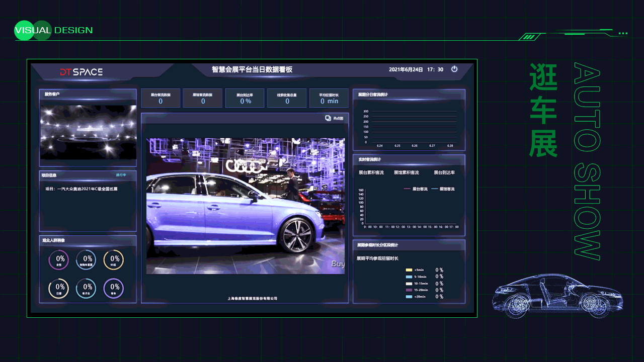
Task: Select the yellow <5min color swatch
Action: click(x=410, y=270)
